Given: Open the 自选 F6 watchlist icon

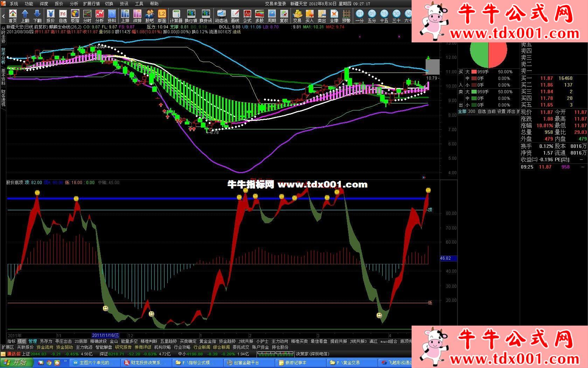Looking at the screenshot, I should coord(63,16).
